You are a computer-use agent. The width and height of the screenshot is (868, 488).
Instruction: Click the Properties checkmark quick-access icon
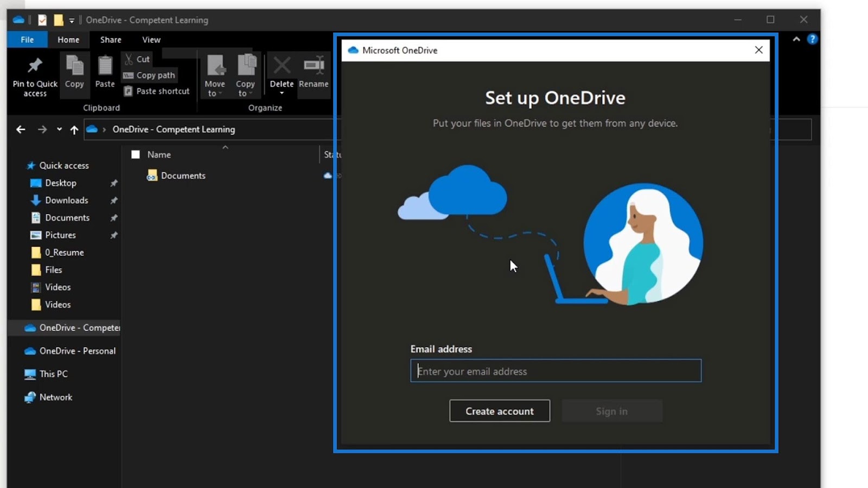(42, 20)
